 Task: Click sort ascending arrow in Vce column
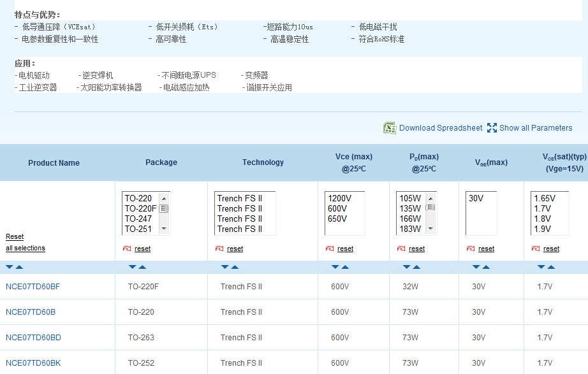[x=346, y=267]
